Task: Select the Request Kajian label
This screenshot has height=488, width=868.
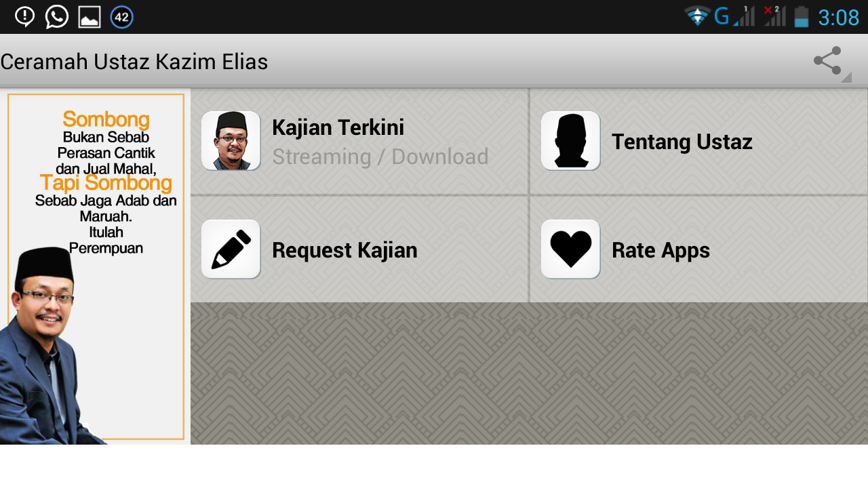Action: point(344,250)
